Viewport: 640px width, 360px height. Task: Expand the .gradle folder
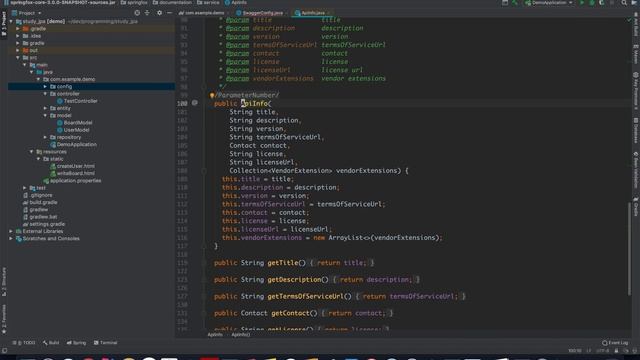click(x=18, y=29)
